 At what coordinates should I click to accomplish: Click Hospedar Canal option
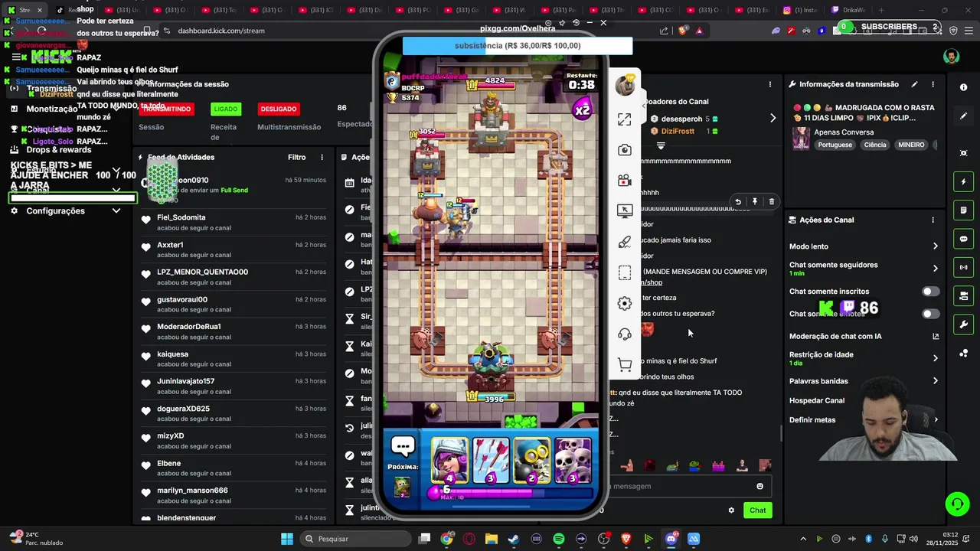(817, 400)
